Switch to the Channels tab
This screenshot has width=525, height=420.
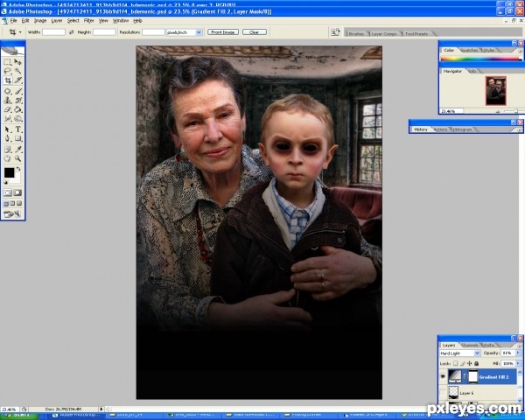[x=469, y=345]
